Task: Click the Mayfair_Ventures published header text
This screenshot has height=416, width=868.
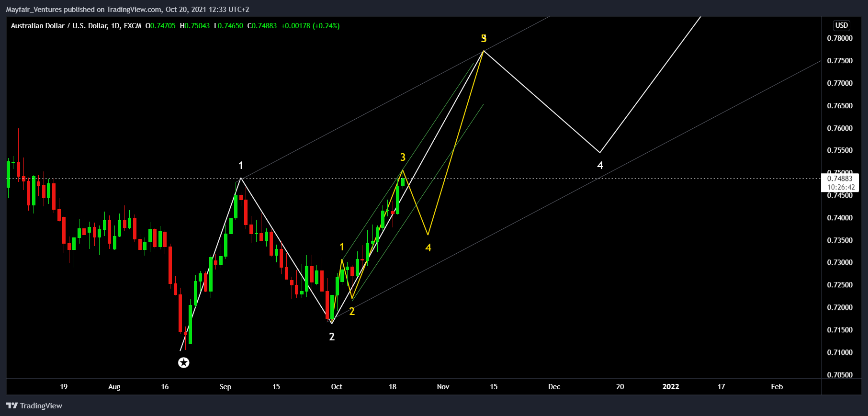Action: tap(127, 9)
